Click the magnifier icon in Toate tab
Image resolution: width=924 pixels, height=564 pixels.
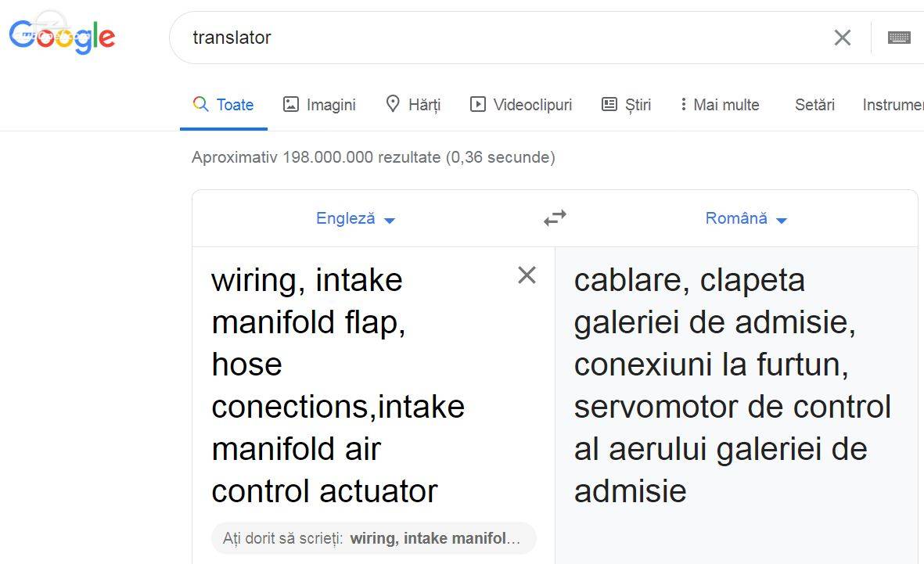coord(200,104)
